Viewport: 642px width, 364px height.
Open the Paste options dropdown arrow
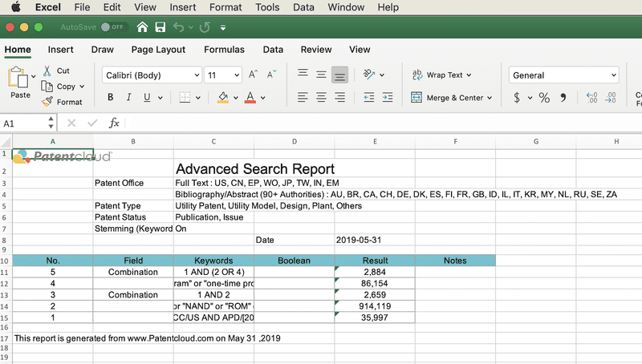click(34, 76)
